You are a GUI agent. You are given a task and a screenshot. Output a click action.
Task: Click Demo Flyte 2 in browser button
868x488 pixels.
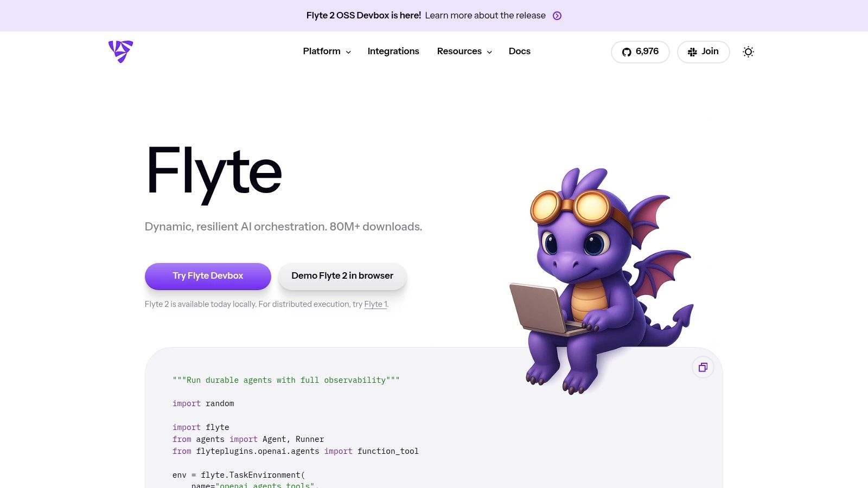[x=342, y=276]
